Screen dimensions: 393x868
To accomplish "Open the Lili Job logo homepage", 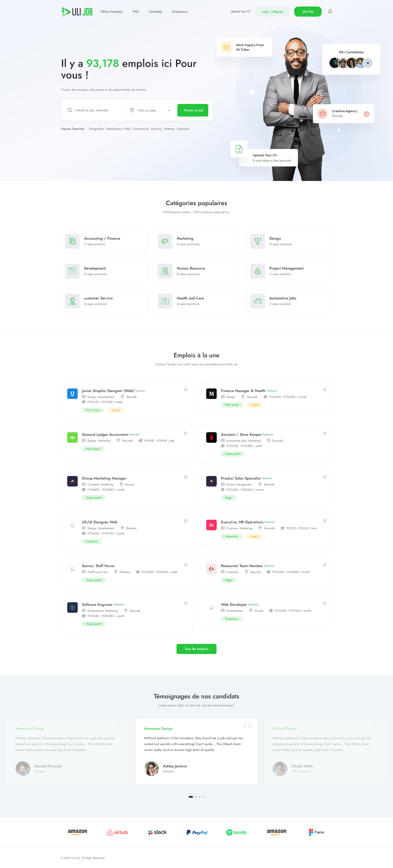I will point(77,12).
